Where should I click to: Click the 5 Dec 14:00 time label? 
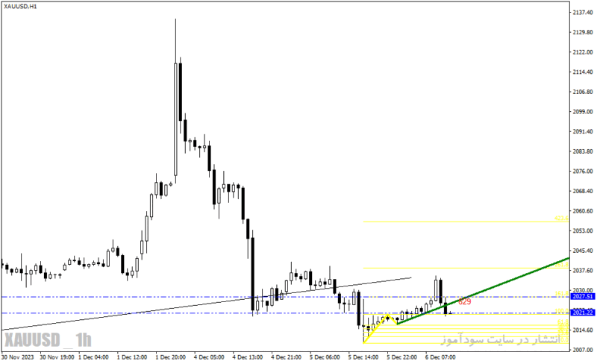(363, 357)
